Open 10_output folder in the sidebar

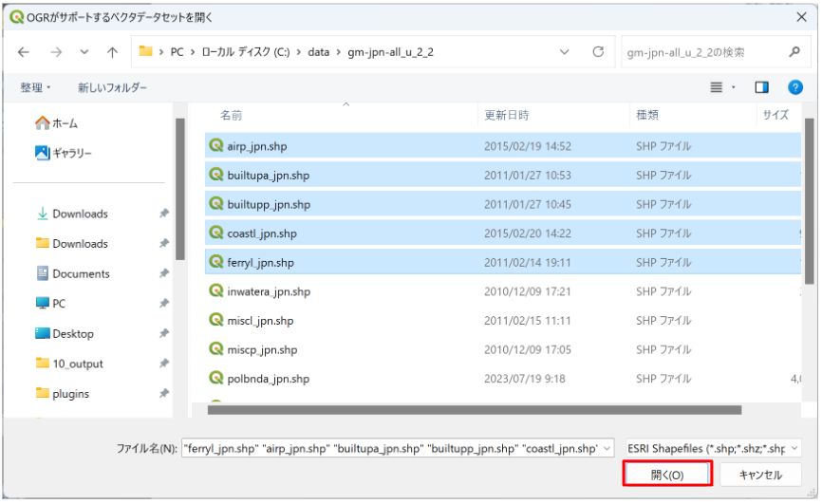click(x=69, y=364)
